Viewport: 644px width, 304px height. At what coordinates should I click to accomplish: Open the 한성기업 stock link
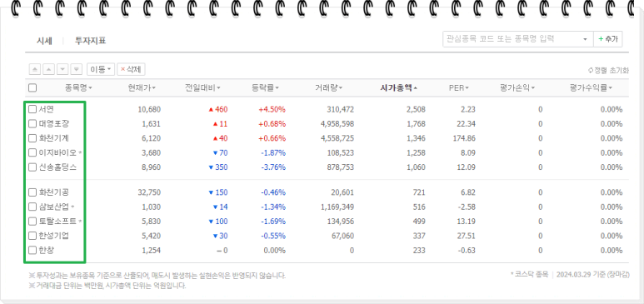point(54,236)
